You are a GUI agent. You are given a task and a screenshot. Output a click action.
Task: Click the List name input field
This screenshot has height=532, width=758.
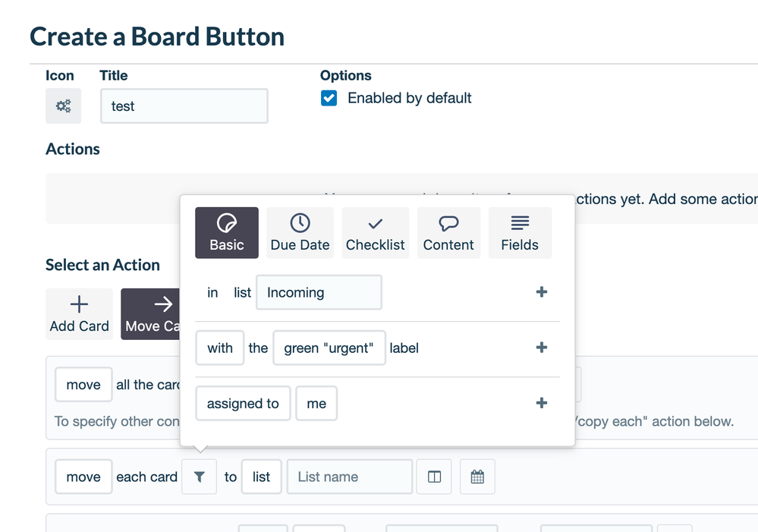tap(349, 477)
